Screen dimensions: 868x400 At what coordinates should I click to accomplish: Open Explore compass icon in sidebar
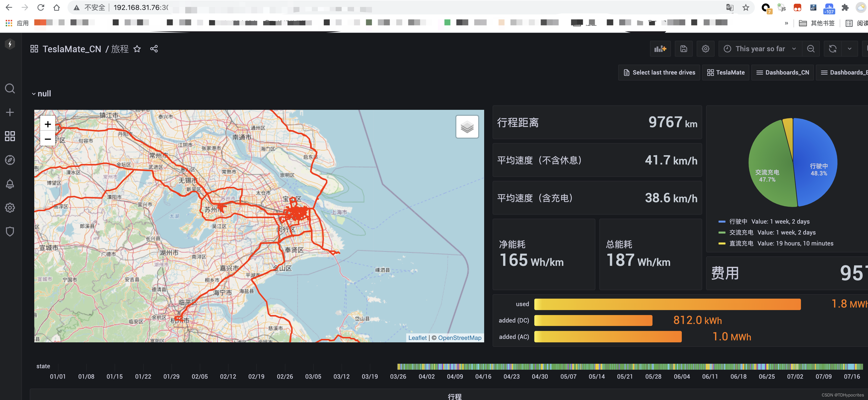pos(10,160)
